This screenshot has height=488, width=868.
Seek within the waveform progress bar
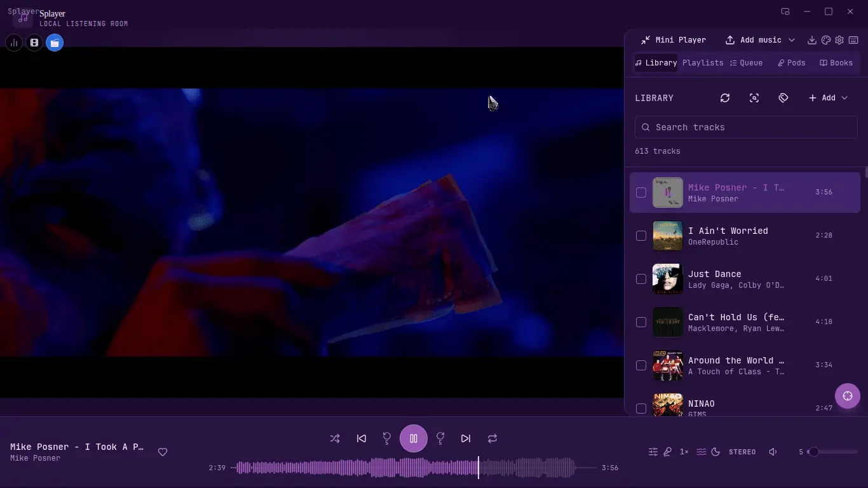pyautogui.click(x=414, y=468)
